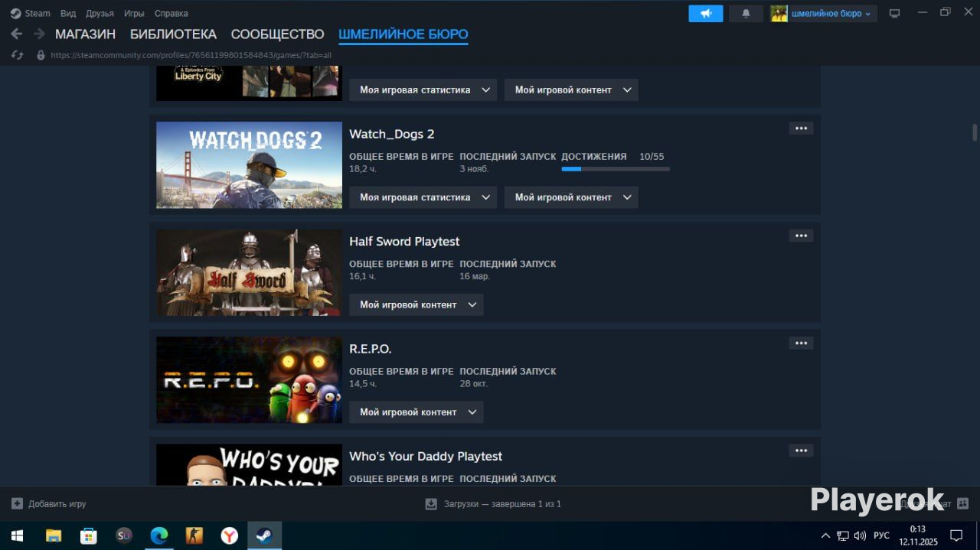Click Добавить игру link

[57, 504]
